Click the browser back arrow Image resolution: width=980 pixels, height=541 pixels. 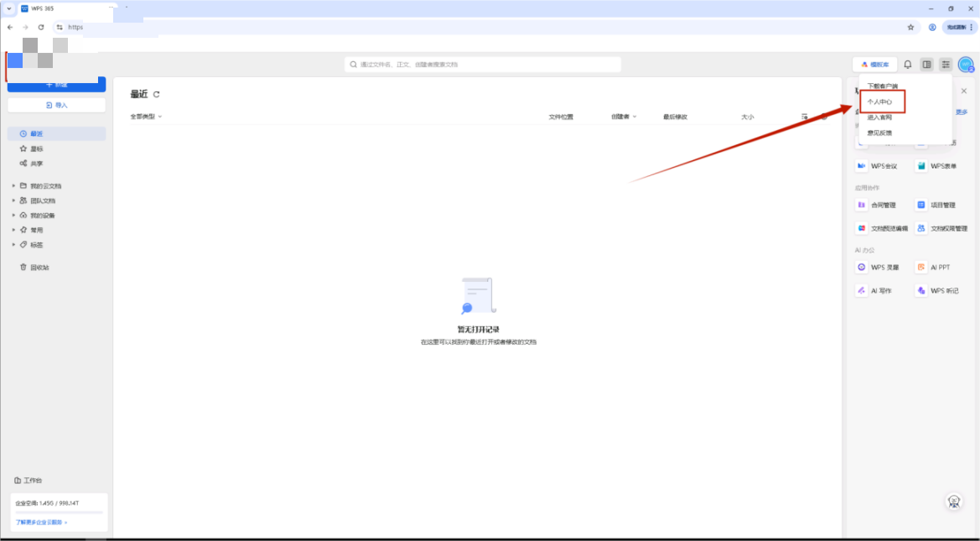pyautogui.click(x=10, y=28)
